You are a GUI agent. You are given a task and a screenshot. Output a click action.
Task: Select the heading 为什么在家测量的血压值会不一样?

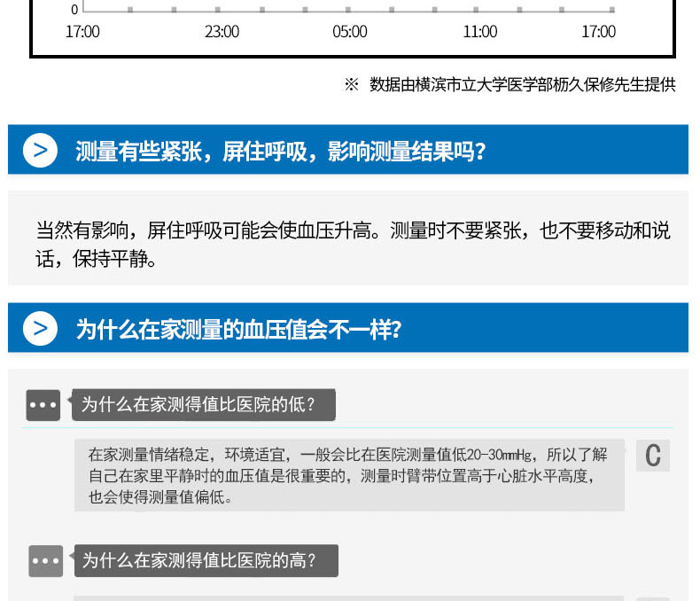coord(238,330)
